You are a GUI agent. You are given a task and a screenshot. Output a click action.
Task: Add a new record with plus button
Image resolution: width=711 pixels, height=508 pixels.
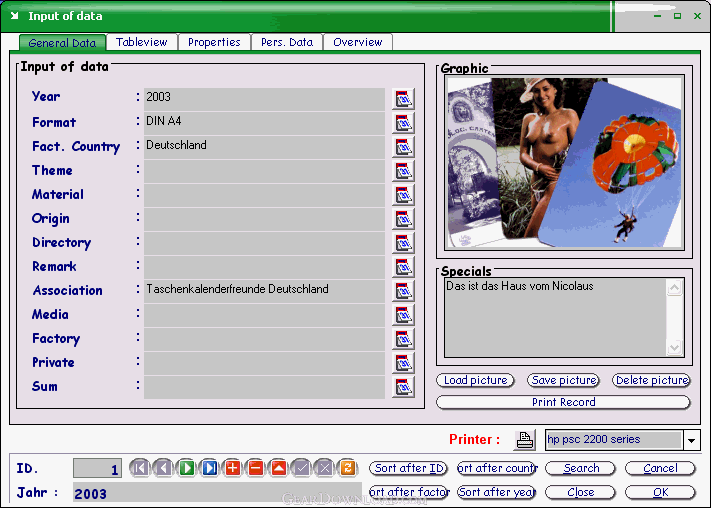pos(232,468)
